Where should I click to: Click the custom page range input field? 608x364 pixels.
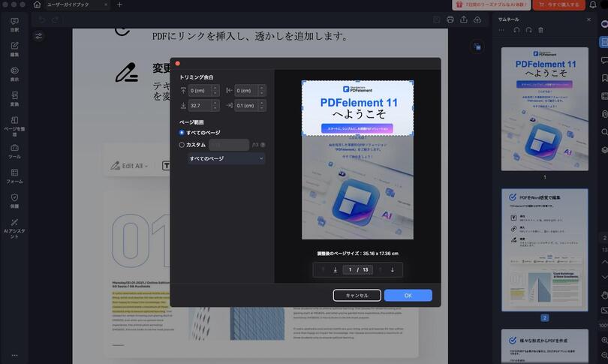pos(229,145)
